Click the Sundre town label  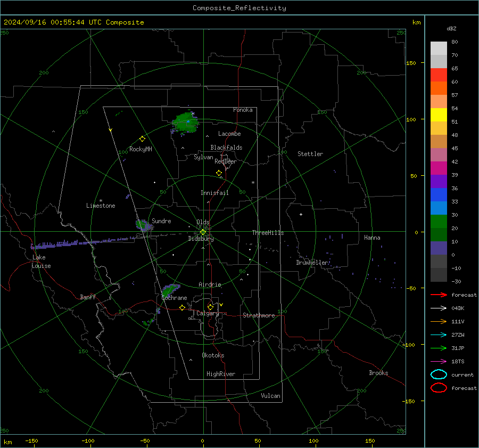point(161,221)
